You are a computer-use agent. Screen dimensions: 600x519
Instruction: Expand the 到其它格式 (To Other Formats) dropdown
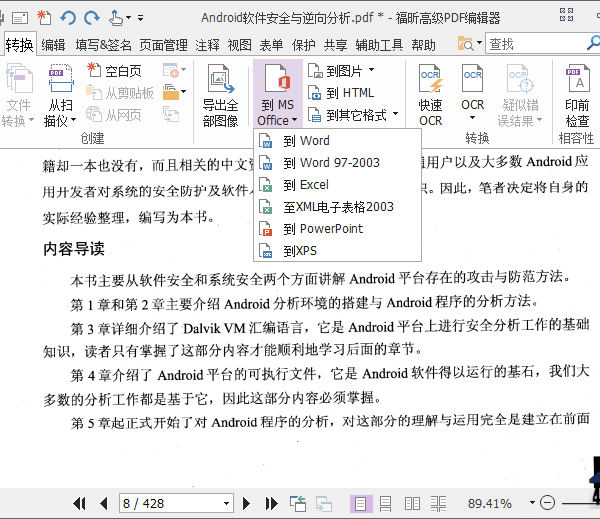[354, 115]
